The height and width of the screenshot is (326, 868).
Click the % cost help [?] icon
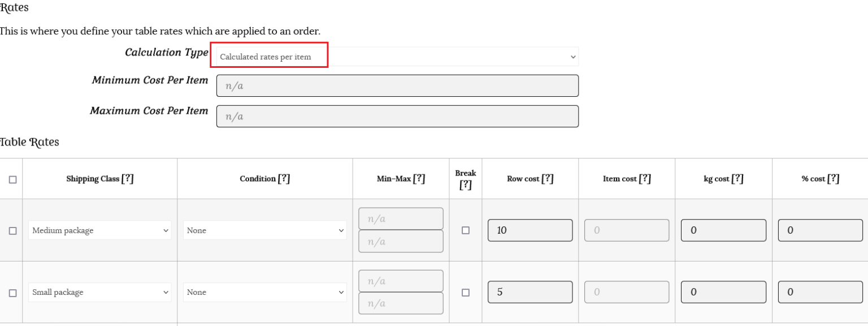pos(833,179)
